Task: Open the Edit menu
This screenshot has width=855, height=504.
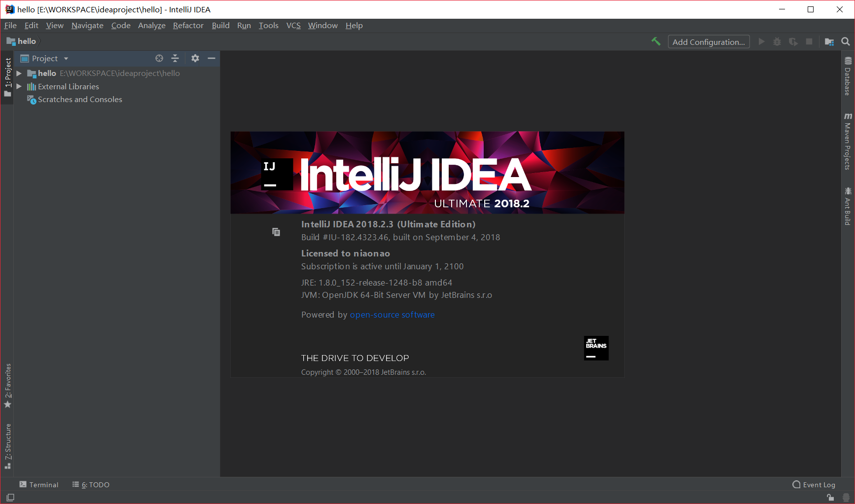Action: 32,26
